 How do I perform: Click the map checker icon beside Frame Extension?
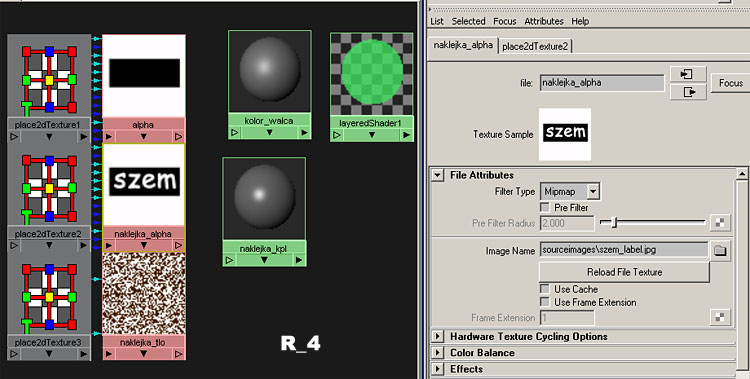720,317
